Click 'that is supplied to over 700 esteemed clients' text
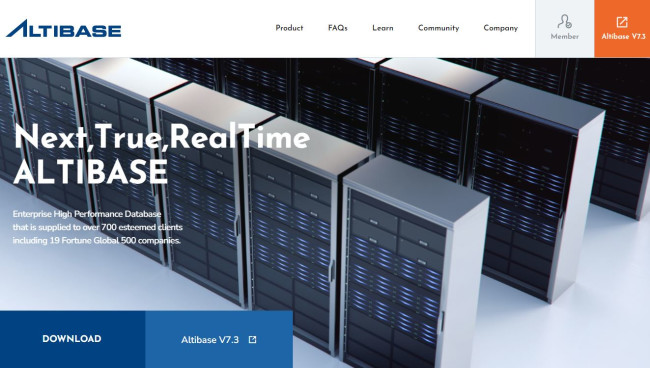 (97, 227)
